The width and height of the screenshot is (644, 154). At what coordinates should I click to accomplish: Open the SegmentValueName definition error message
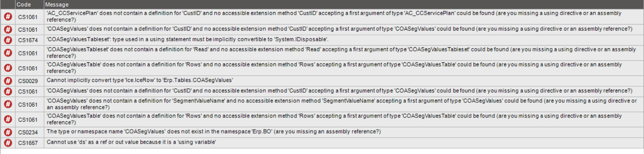(344, 104)
